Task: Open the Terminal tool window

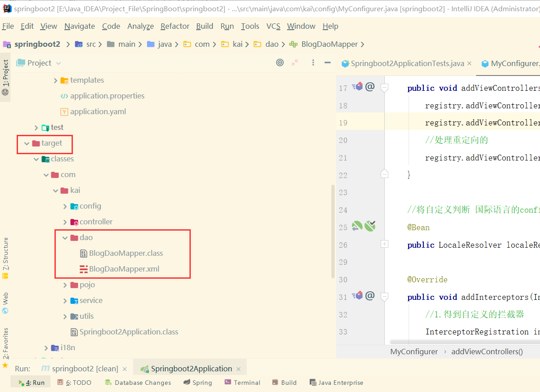Action: (x=242, y=383)
